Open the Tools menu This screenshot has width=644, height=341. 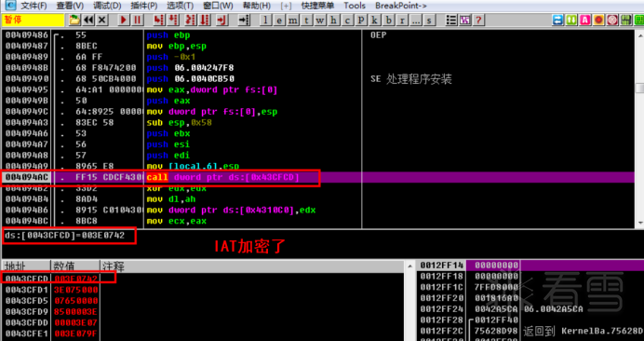355,6
